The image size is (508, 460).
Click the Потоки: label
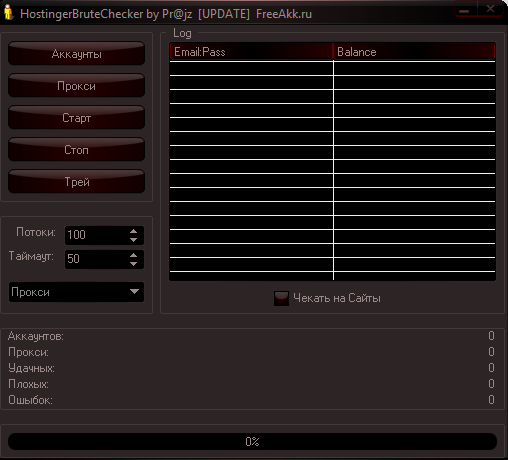point(36,232)
